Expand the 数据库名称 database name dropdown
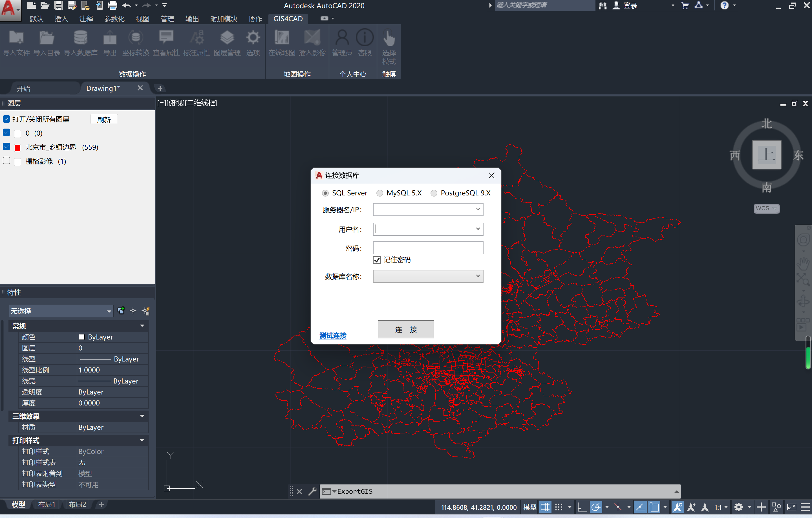Viewport: 812px width, 518px height. pyautogui.click(x=478, y=276)
